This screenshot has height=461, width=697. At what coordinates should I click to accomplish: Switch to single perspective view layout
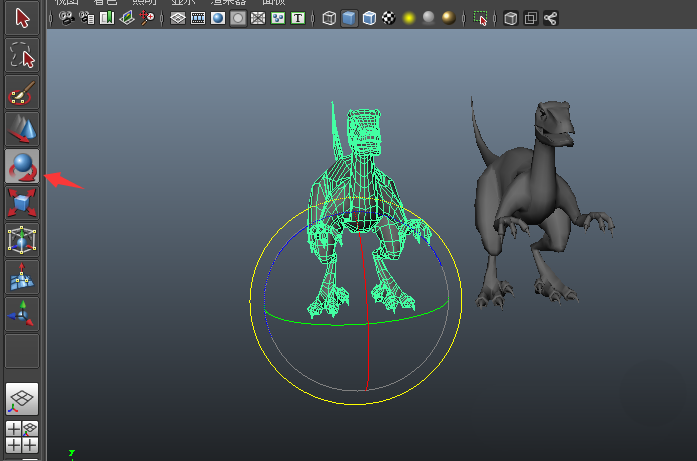point(22,398)
